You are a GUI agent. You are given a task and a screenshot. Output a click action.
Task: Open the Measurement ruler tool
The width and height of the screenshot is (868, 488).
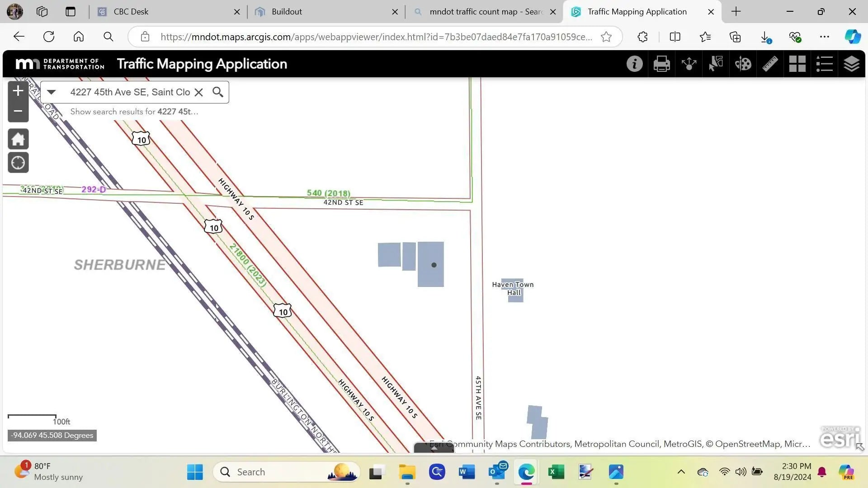point(770,64)
